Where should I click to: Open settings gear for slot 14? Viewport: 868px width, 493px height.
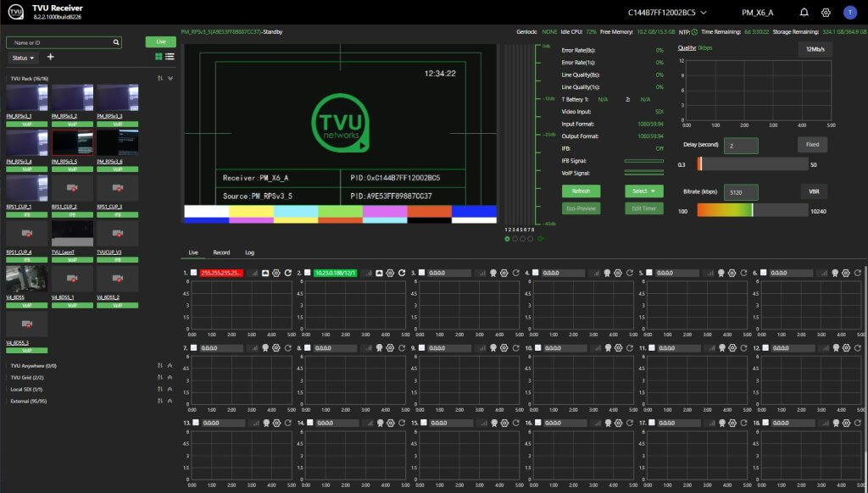[391, 423]
